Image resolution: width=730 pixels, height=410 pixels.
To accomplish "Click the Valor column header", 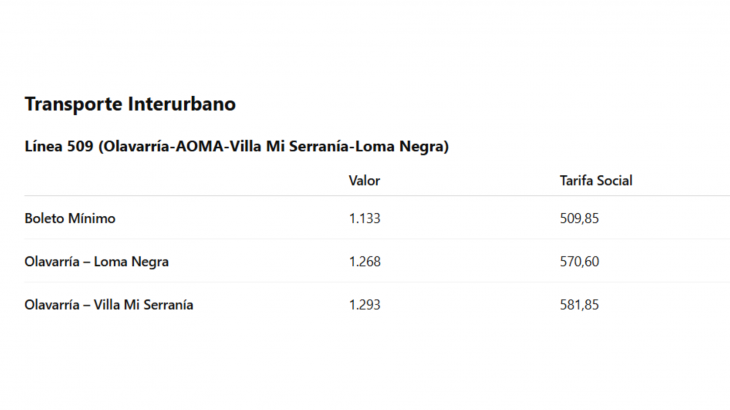I will (x=365, y=181).
